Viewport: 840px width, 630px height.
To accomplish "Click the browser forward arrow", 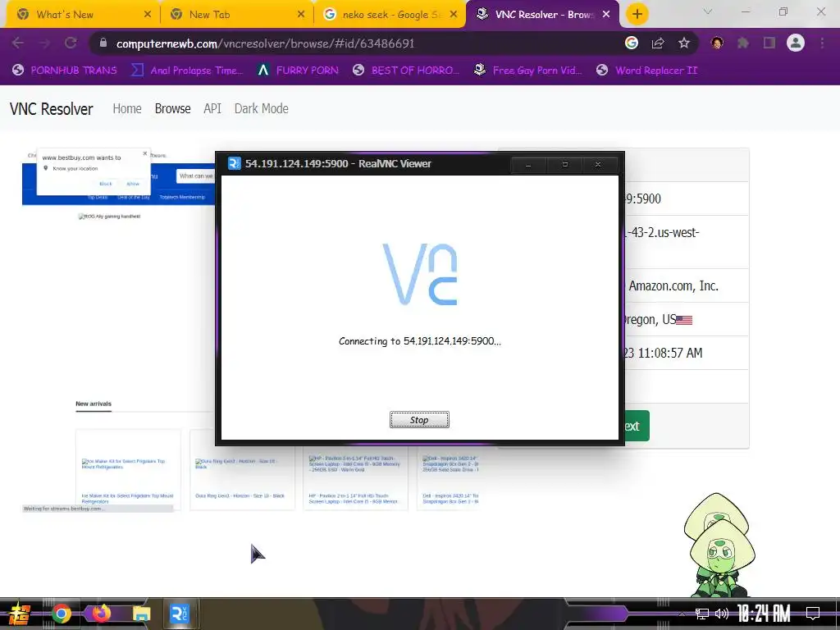I will point(44,43).
